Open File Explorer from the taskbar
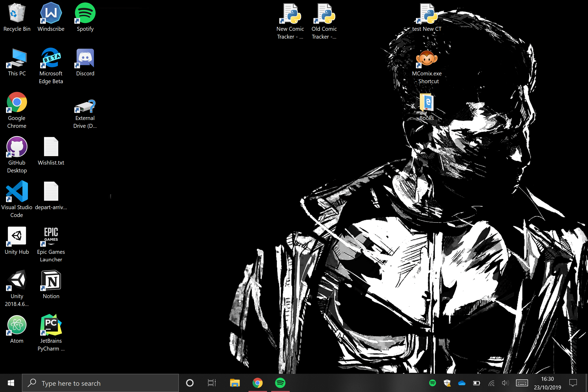The height and width of the screenshot is (392, 588). point(235,383)
